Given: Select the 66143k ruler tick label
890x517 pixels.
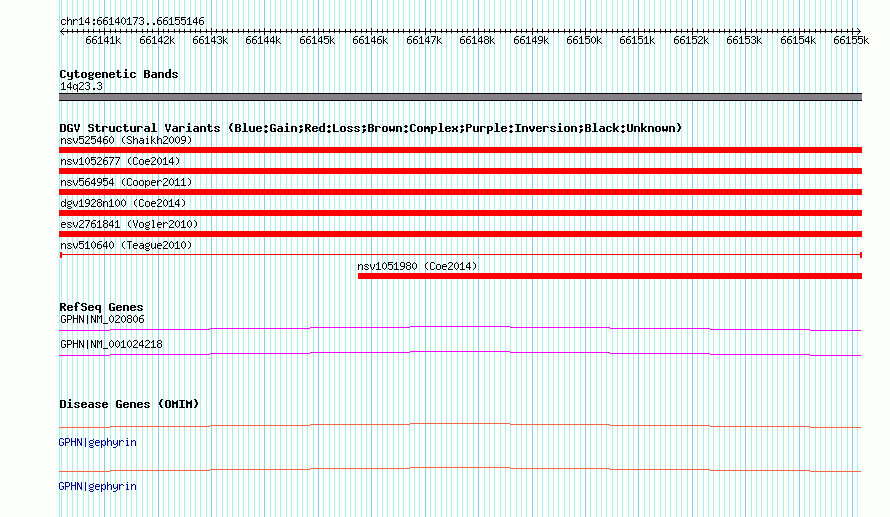Looking at the screenshot, I should tap(210, 40).
